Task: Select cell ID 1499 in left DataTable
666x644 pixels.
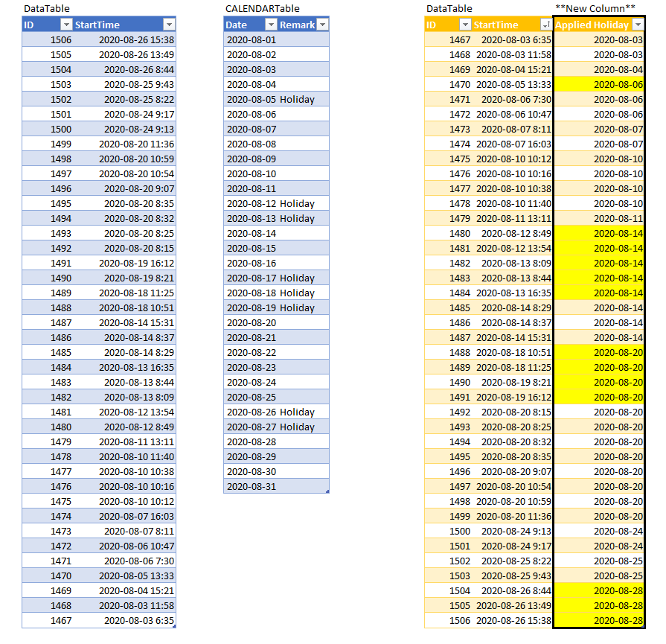Action: (x=48, y=144)
